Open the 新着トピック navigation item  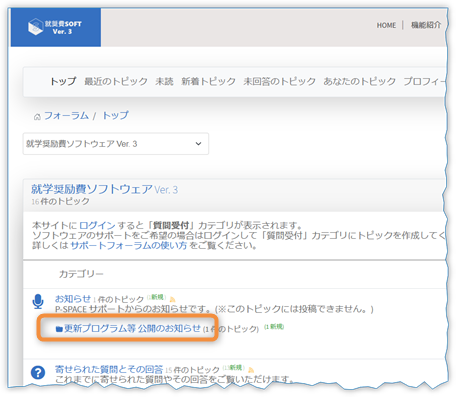click(x=208, y=81)
